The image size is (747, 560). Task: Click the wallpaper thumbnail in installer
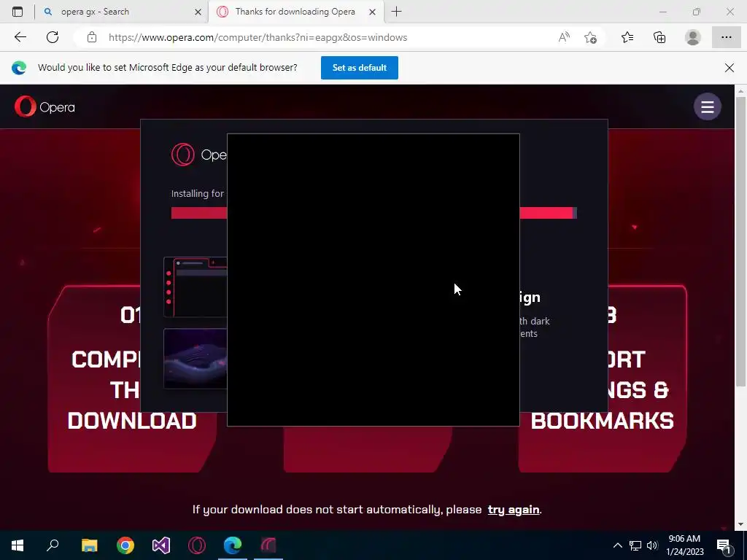tap(196, 359)
